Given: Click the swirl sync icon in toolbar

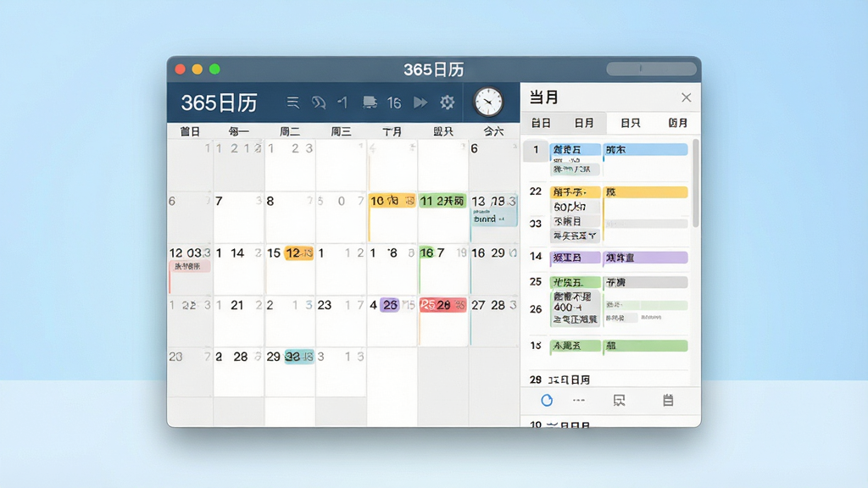Looking at the screenshot, I should (319, 103).
